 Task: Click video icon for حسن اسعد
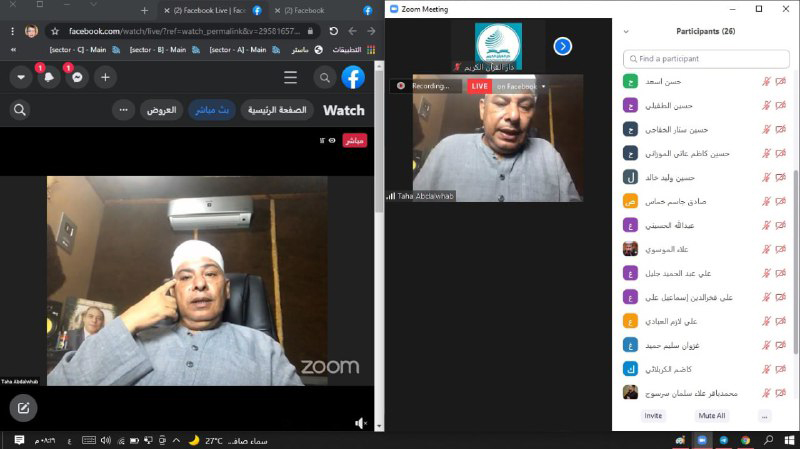click(x=781, y=82)
